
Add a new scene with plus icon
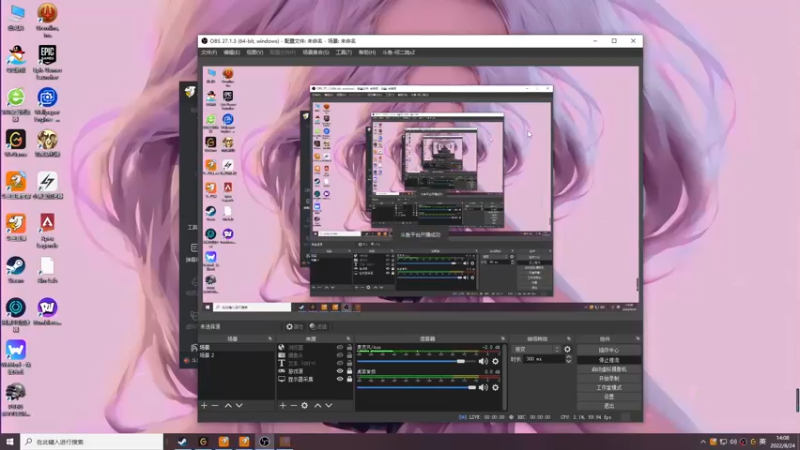click(204, 406)
